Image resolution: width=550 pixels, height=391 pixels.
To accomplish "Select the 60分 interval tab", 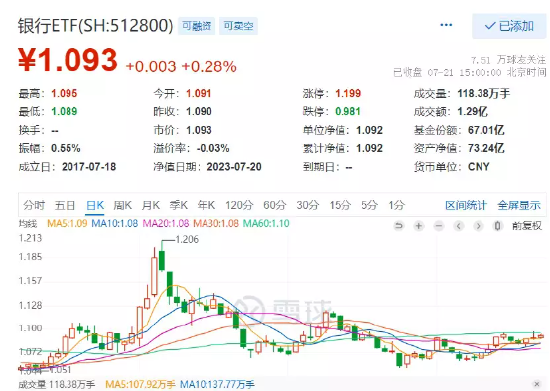I will [275, 205].
